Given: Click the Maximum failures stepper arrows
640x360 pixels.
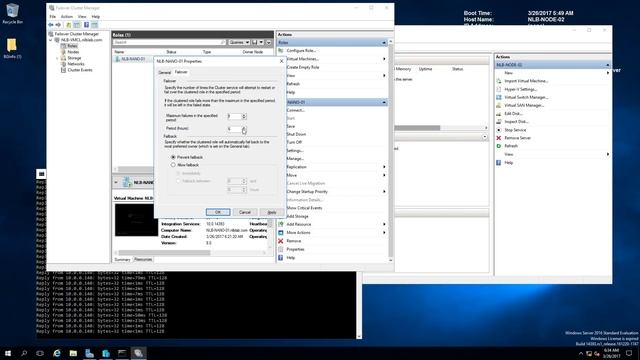Looking at the screenshot, I should pyautogui.click(x=244, y=116).
